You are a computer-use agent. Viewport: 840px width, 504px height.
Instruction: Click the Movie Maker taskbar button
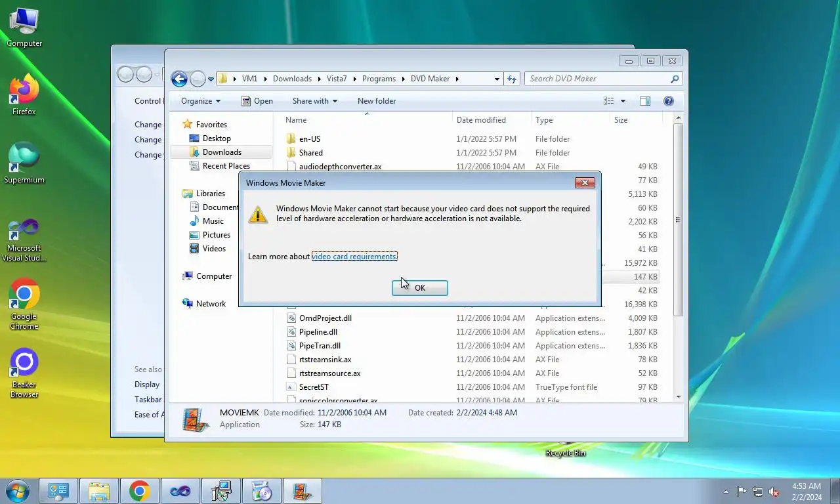click(x=302, y=491)
